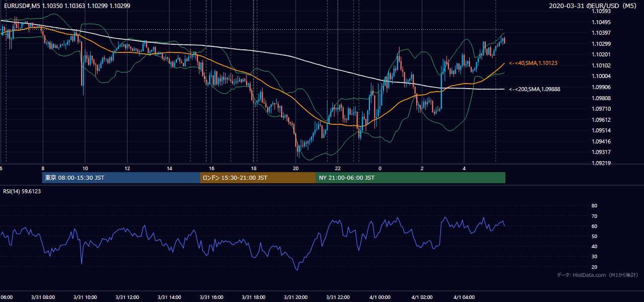Click the hour 22 tick on chart axis
The image size is (644, 302).
(338, 169)
